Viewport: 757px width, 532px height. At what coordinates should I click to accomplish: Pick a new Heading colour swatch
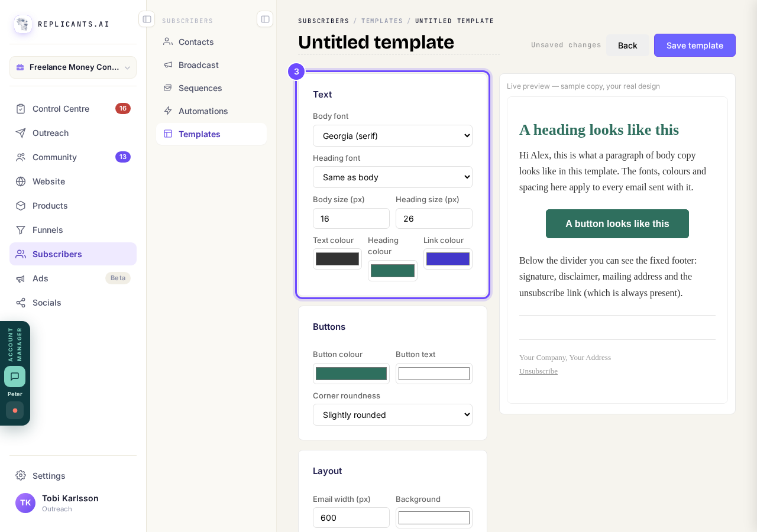[x=393, y=271]
